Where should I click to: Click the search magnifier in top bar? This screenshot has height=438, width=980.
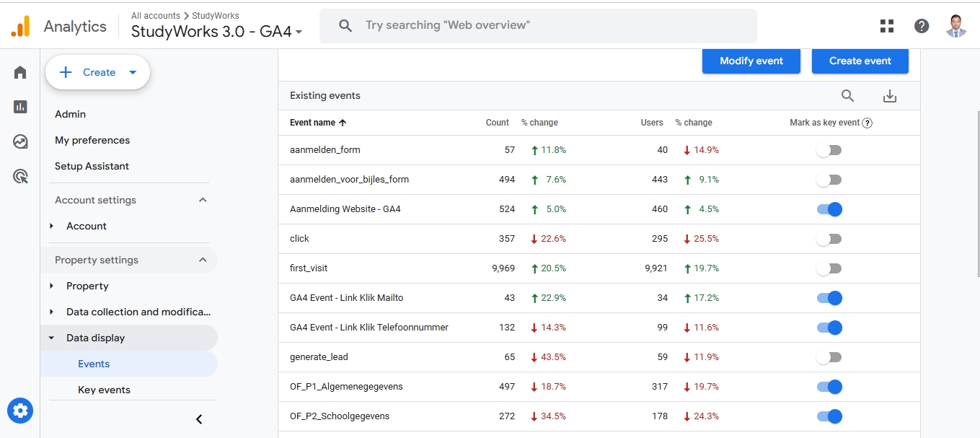345,26
